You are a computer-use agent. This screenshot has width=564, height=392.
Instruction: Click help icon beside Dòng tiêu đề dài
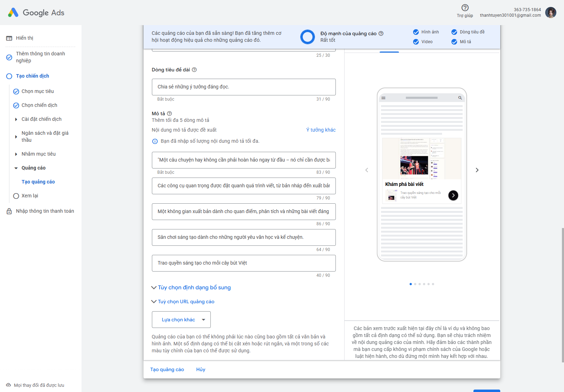194,70
